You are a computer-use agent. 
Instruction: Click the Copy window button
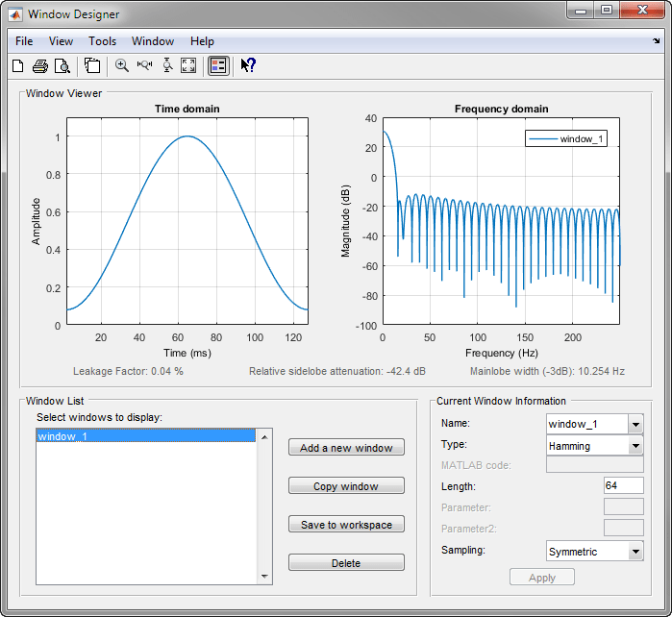click(x=346, y=486)
